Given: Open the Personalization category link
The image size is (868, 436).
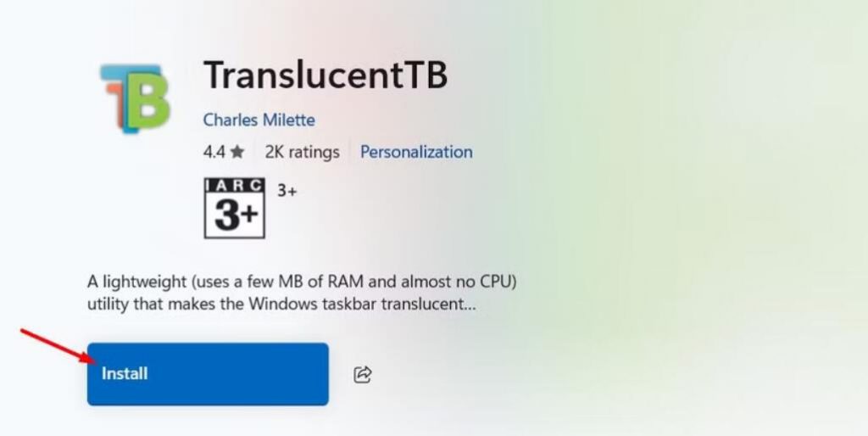Looking at the screenshot, I should [x=416, y=152].
